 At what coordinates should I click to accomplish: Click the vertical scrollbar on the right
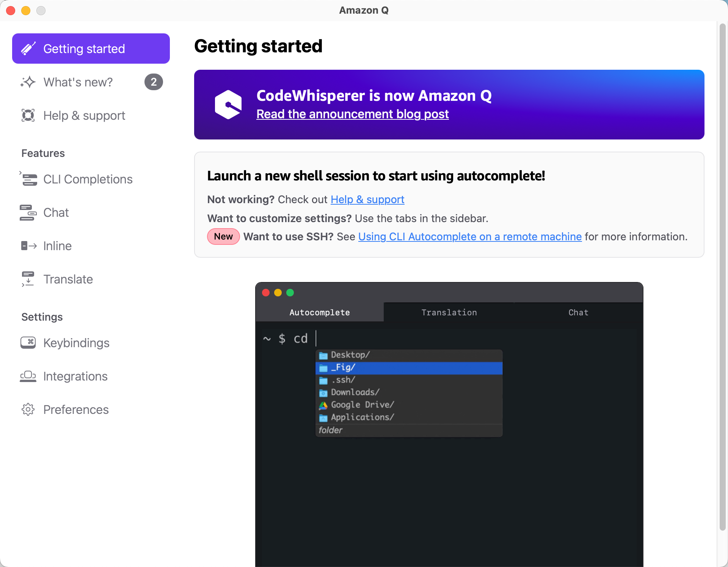pos(722,277)
